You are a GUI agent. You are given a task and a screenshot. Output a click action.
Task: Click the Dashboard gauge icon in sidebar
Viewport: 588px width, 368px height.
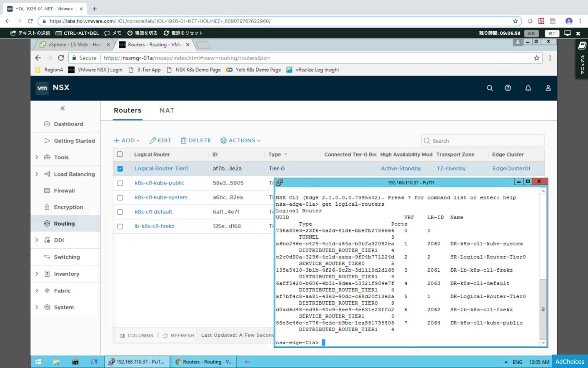tap(47, 124)
